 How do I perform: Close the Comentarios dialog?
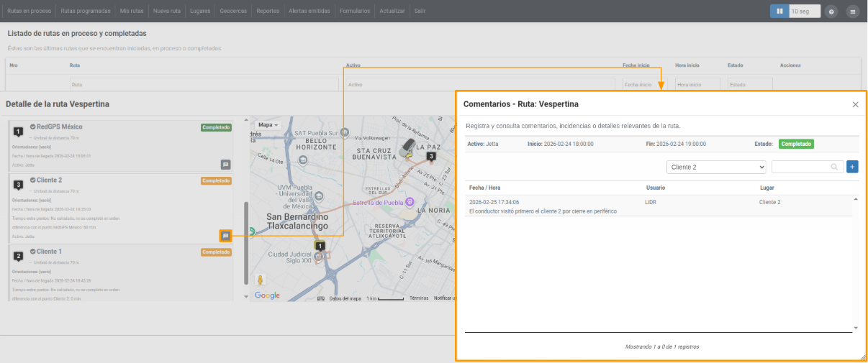click(855, 104)
